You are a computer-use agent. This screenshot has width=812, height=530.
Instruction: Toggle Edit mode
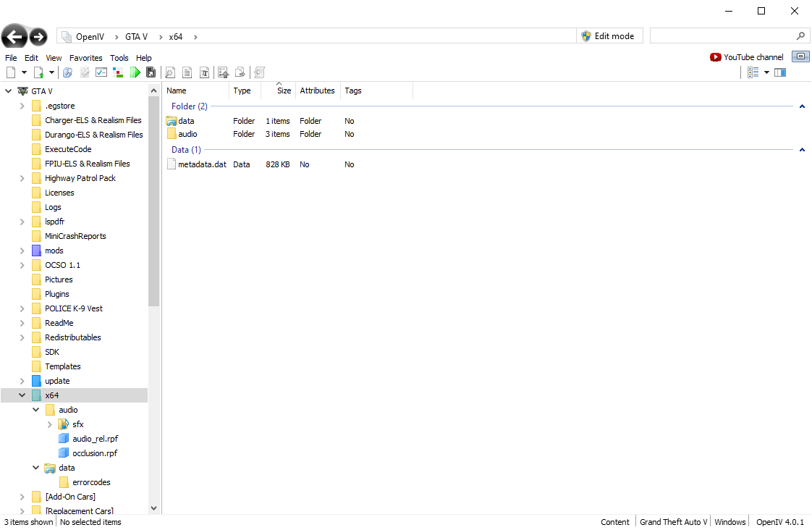[608, 35]
